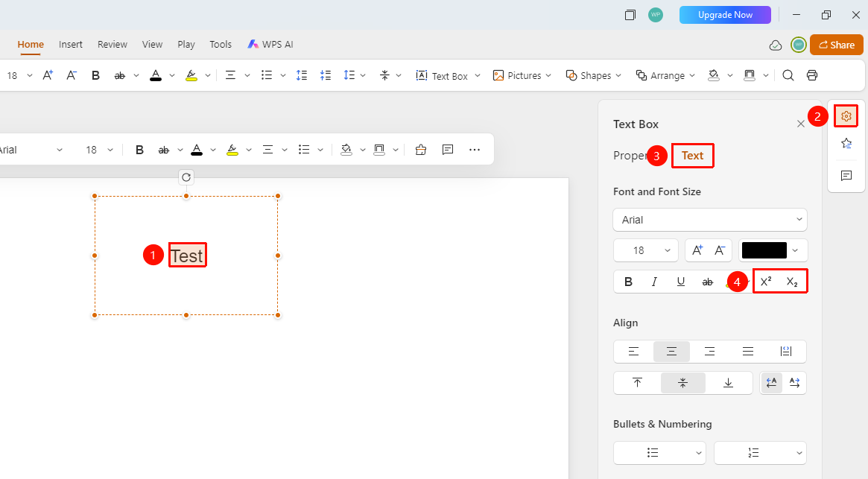Switch to the Text tab in the Text Box panel
The height and width of the screenshot is (479, 868).
692,156
